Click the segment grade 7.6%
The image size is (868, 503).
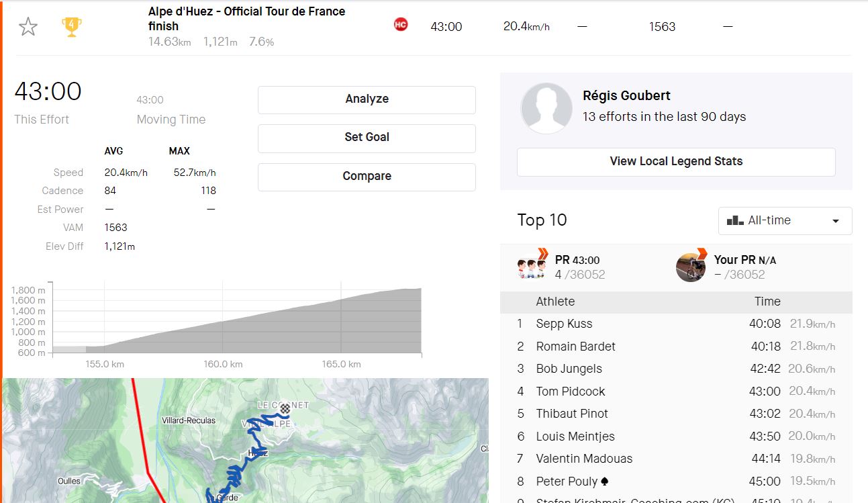coord(261,42)
